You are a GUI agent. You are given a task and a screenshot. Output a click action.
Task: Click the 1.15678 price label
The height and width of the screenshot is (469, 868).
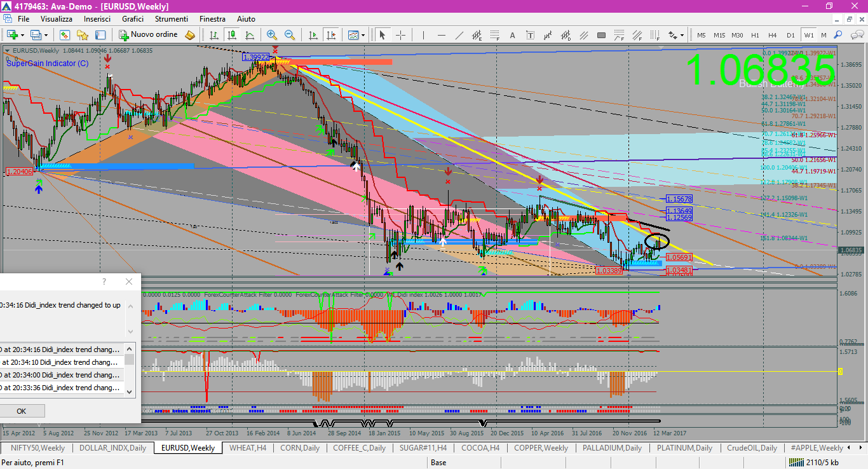click(x=679, y=199)
